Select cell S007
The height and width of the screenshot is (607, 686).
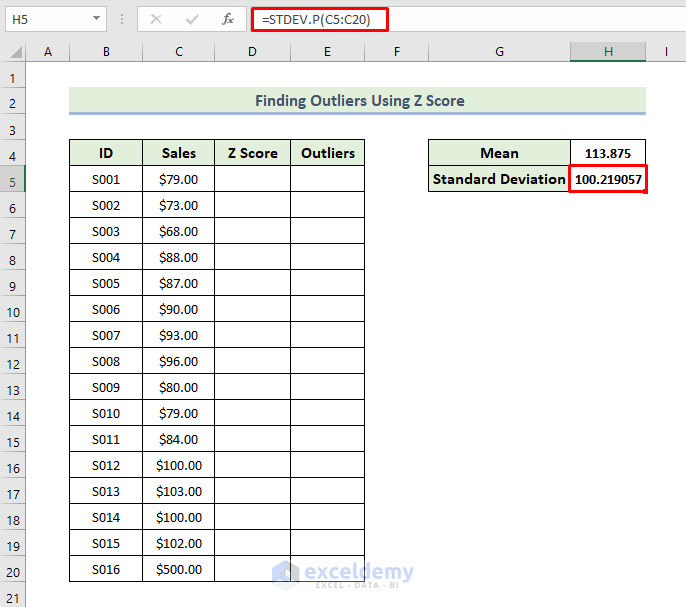[106, 335]
